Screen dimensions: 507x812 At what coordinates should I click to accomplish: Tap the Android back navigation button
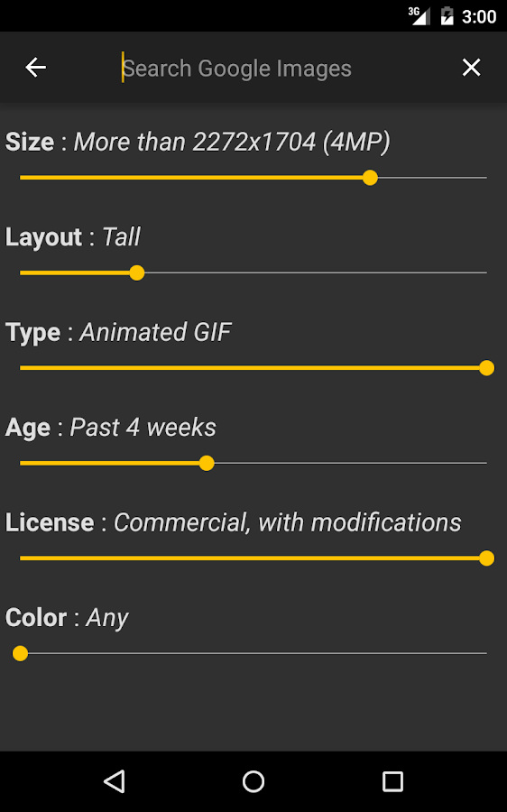click(115, 781)
